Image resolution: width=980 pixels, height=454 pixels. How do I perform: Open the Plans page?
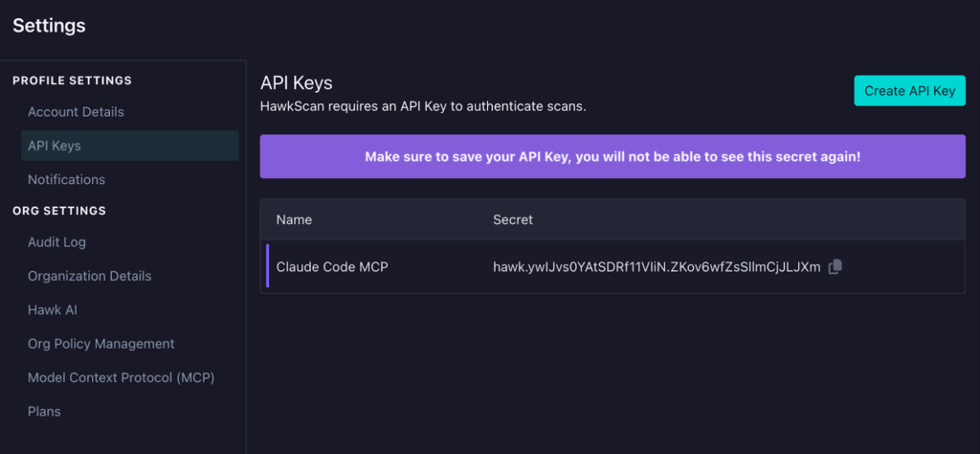44,411
